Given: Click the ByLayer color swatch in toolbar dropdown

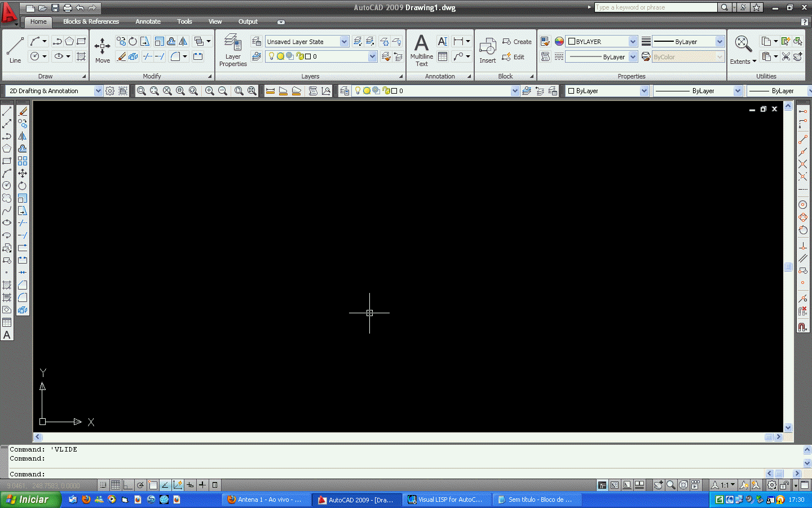Looking at the screenshot, I should point(571,91).
